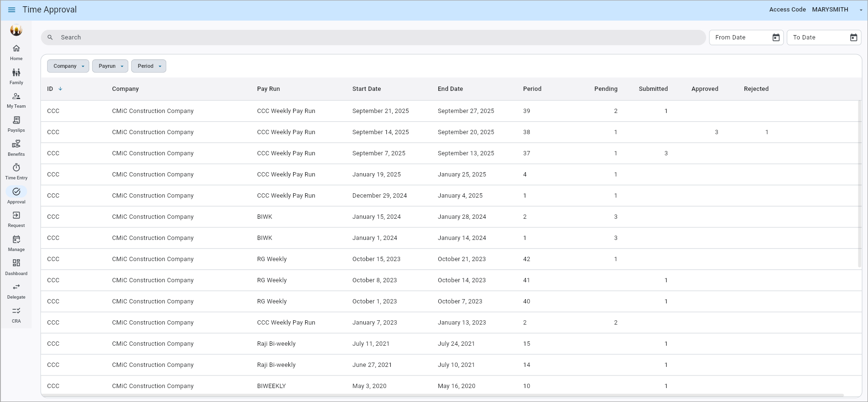Expand the Period filter dropdown
The height and width of the screenshot is (402, 868).
pos(149,66)
